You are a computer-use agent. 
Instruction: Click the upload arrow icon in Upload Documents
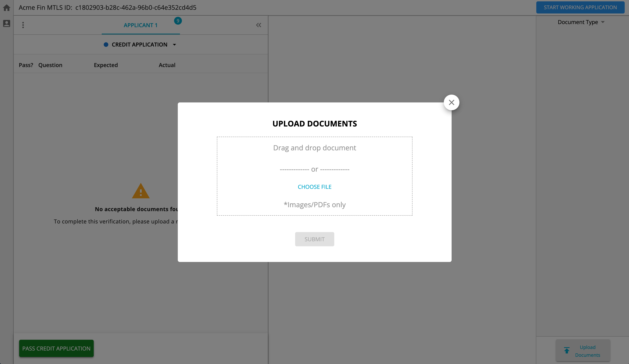(x=567, y=351)
